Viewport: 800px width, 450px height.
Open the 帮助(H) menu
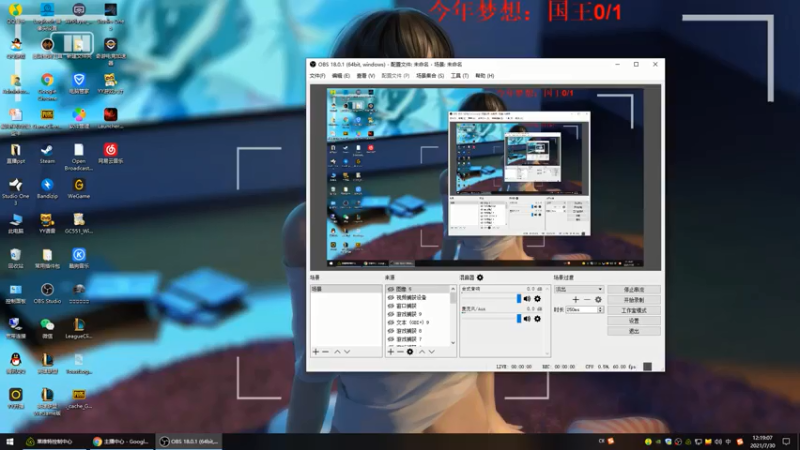click(485, 76)
